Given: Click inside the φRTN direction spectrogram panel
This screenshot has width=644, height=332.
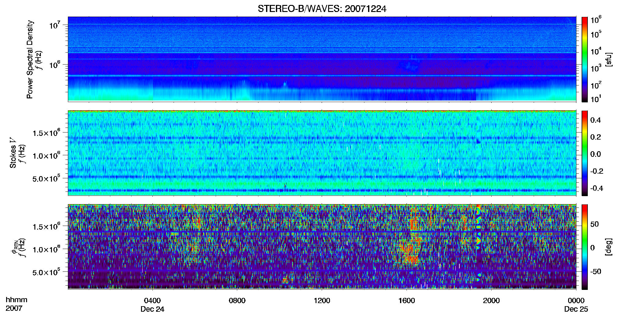Looking at the screenshot, I should tap(322, 247).
